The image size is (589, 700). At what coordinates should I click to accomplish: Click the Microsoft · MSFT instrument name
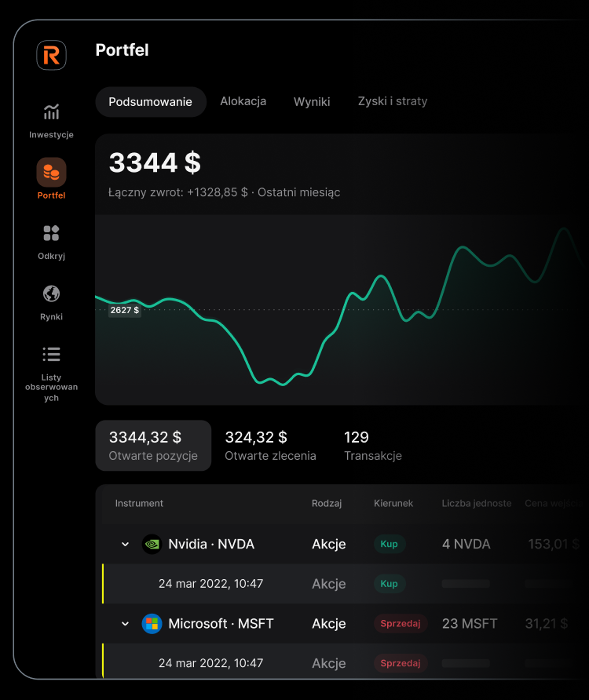point(221,624)
